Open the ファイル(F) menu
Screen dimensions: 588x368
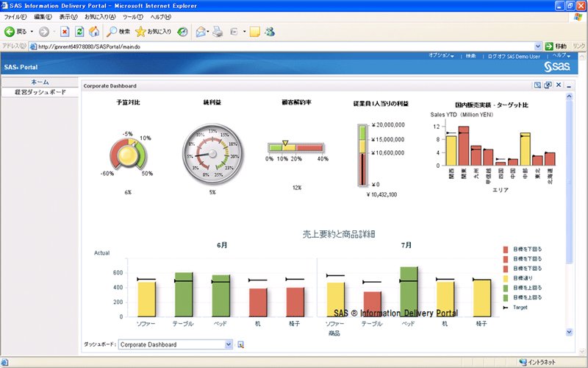pyautogui.click(x=15, y=17)
